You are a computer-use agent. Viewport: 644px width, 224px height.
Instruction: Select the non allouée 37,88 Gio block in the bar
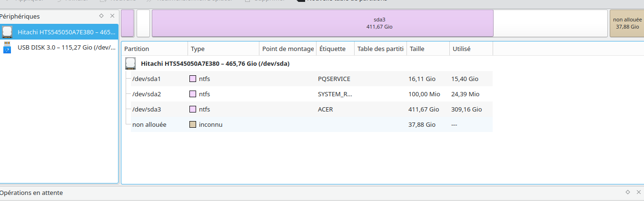tap(627, 23)
